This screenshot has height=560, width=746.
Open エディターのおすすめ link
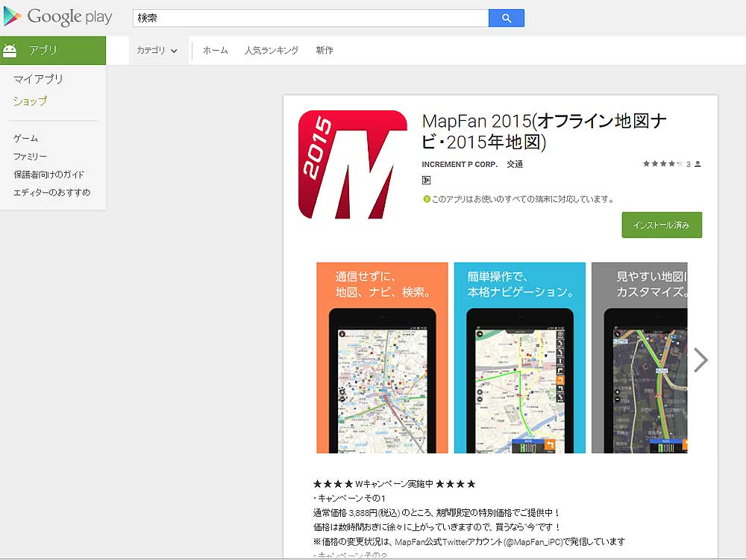[52, 192]
